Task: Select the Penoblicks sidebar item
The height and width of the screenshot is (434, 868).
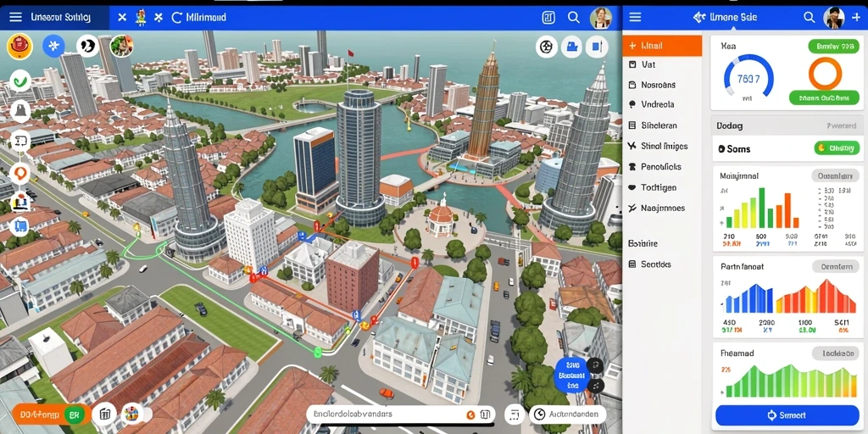Action: 662,167
